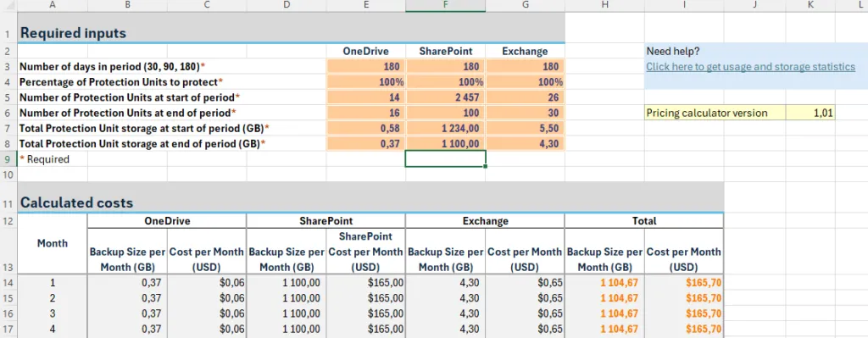
Task: Select the Required inputs heading cell
Action: pos(292,33)
